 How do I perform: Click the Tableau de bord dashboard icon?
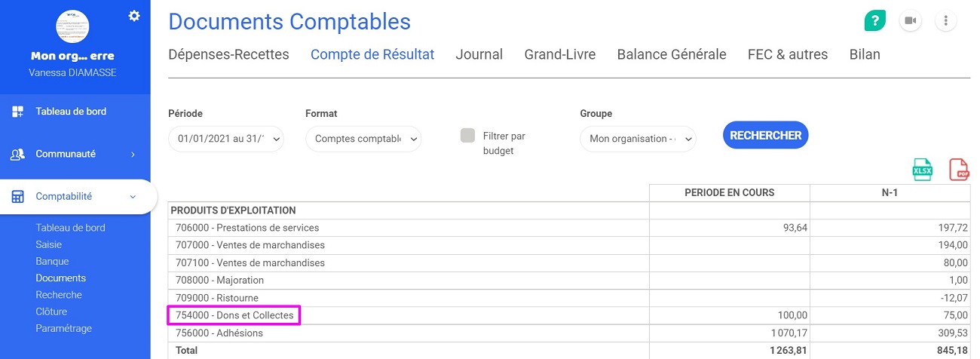click(x=17, y=112)
